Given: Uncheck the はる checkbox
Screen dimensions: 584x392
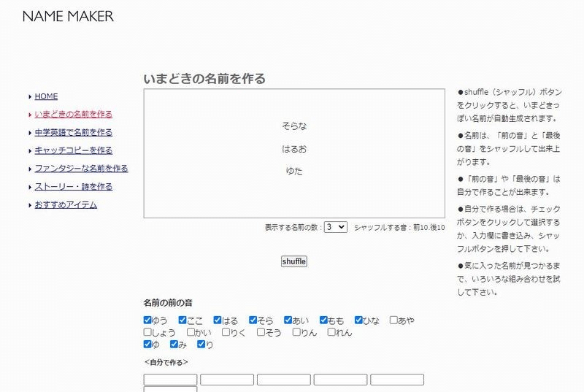Looking at the screenshot, I should (218, 320).
